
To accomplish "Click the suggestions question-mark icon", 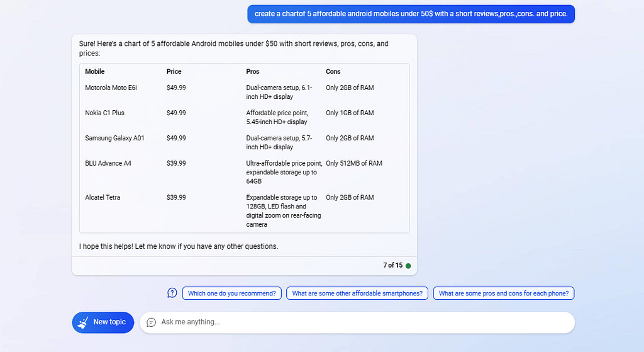I will pyautogui.click(x=172, y=293).
